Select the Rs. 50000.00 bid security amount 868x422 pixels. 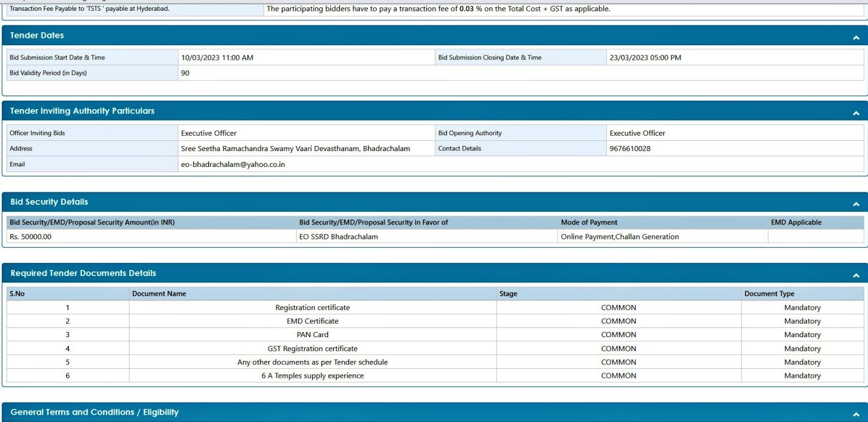pos(27,236)
